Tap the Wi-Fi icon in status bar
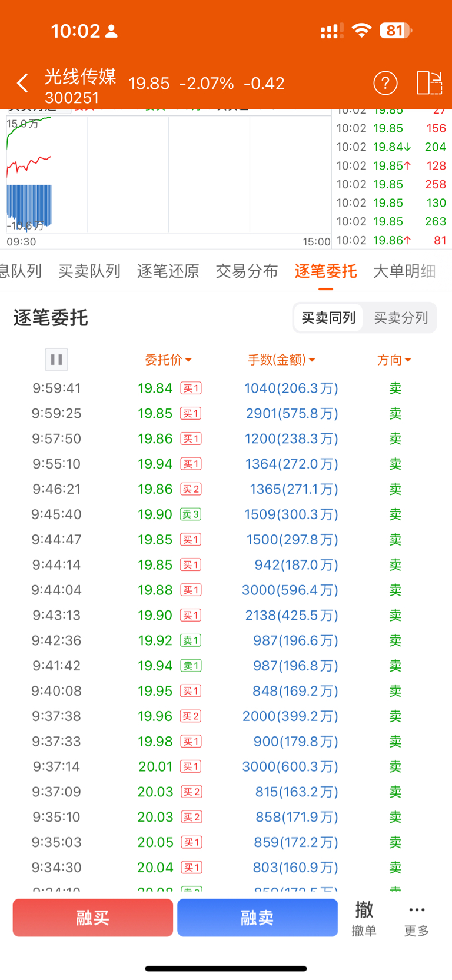The height and width of the screenshot is (980, 452). 361,30
